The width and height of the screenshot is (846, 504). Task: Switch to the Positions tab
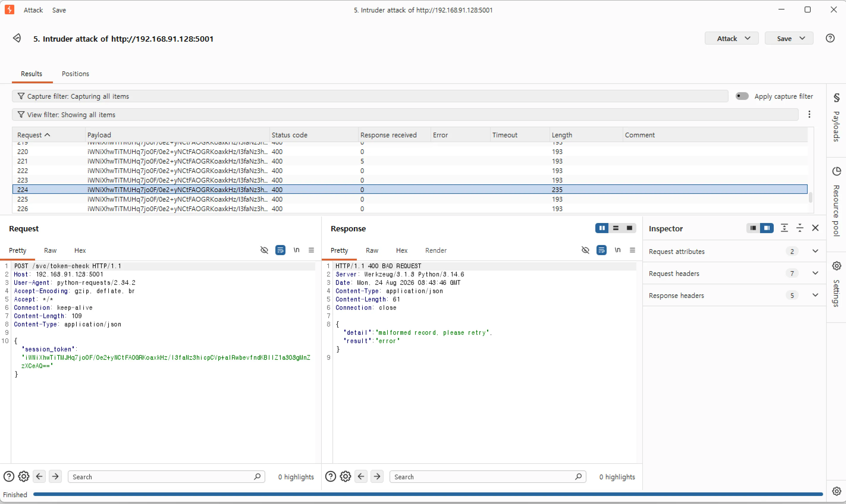click(x=76, y=74)
